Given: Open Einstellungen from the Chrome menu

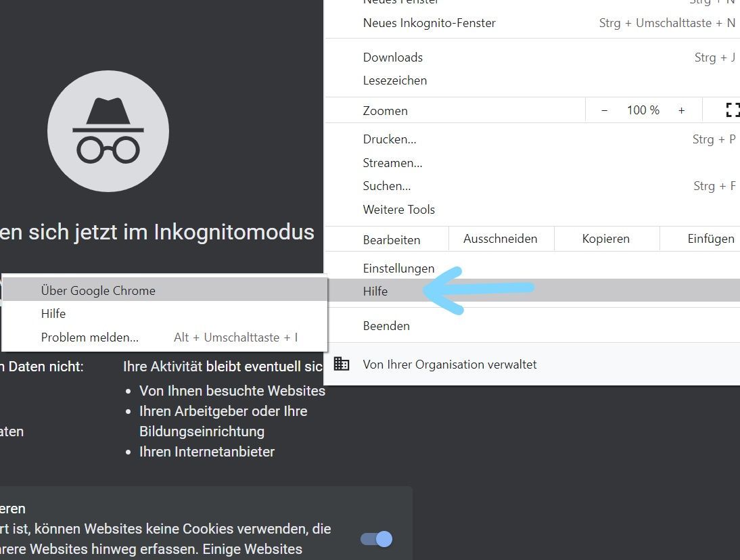Looking at the screenshot, I should point(532,269).
